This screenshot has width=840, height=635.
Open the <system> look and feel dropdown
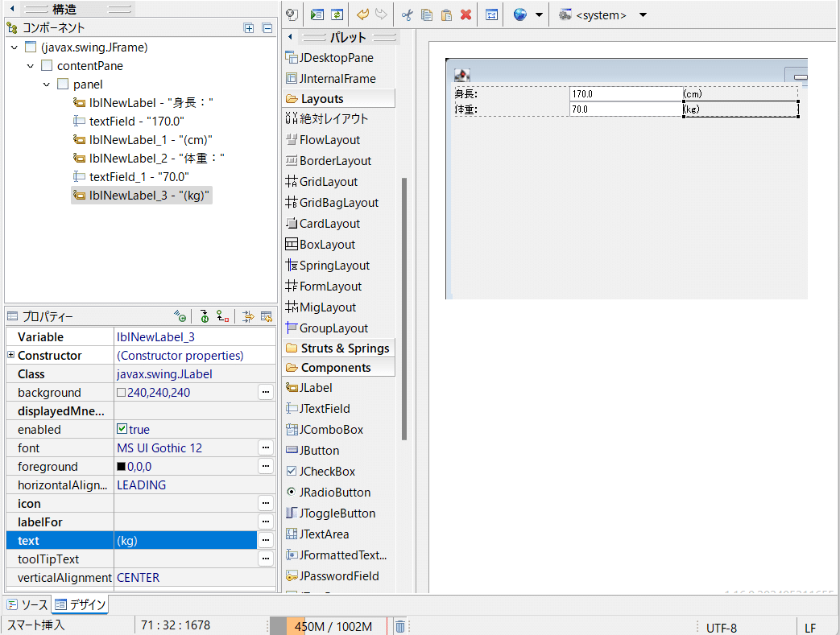(x=643, y=15)
